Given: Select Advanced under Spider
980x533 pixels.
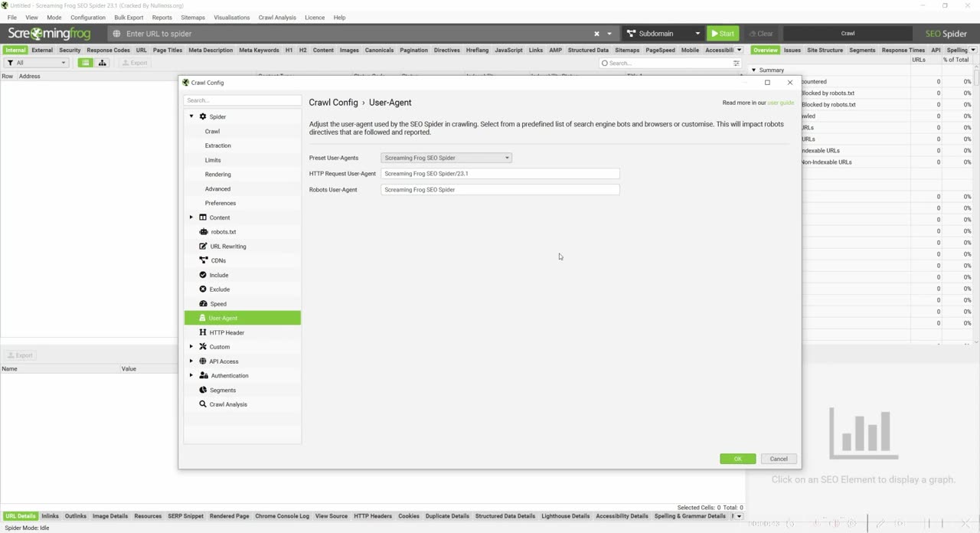Looking at the screenshot, I should tap(217, 188).
